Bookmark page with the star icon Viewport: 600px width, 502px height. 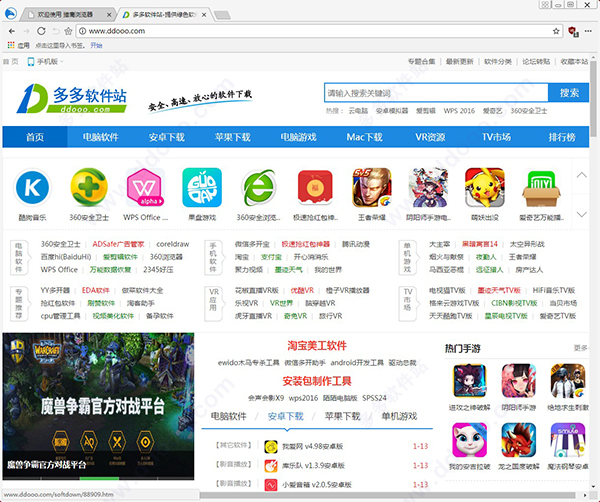556,31
